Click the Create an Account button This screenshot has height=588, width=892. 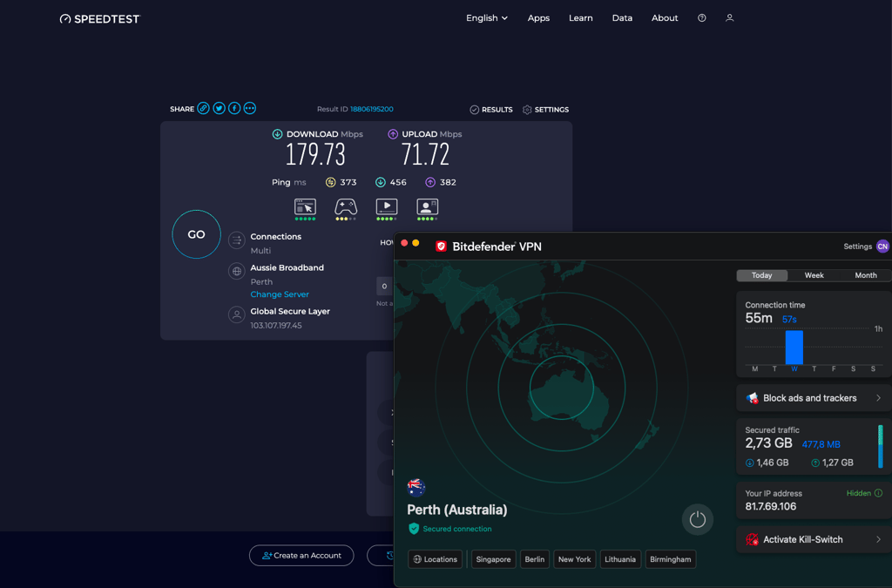(301, 556)
